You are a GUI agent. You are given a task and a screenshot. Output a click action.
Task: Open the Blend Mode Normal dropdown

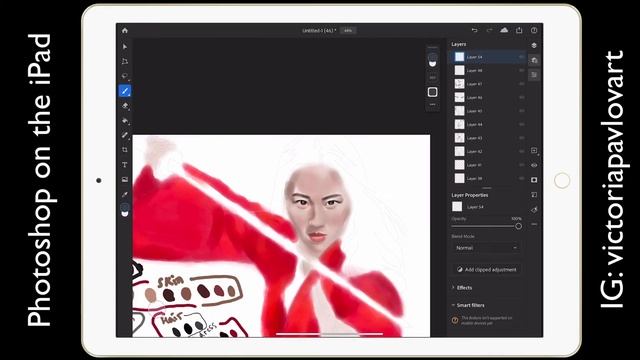pos(486,248)
